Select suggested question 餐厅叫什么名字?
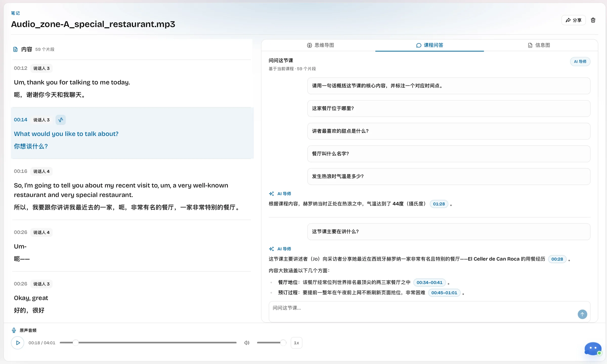 (x=449, y=154)
